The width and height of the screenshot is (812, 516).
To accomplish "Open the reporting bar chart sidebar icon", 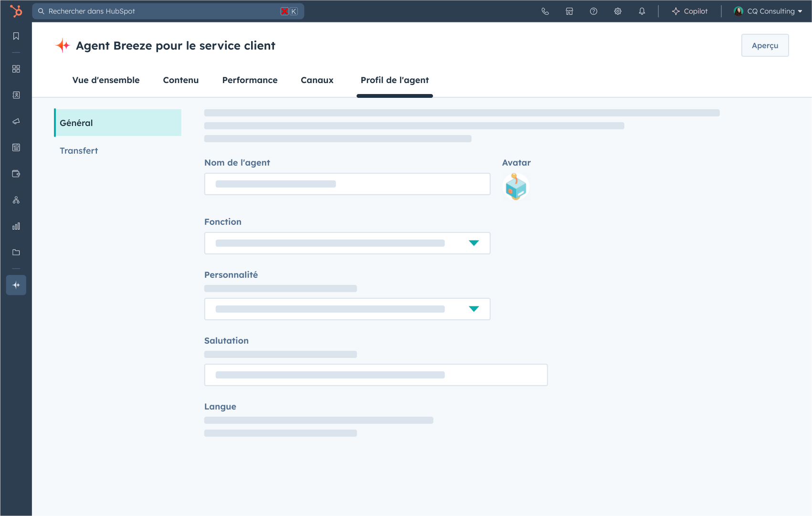I will coord(16,226).
